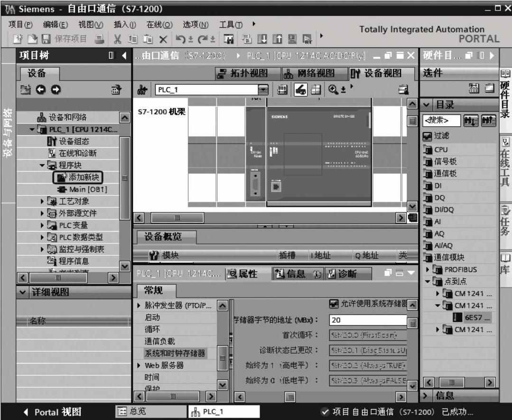This screenshot has height=420, width=512.
Task: Toggle 允许使用系统存储器 checkbox
Action: pyautogui.click(x=334, y=304)
